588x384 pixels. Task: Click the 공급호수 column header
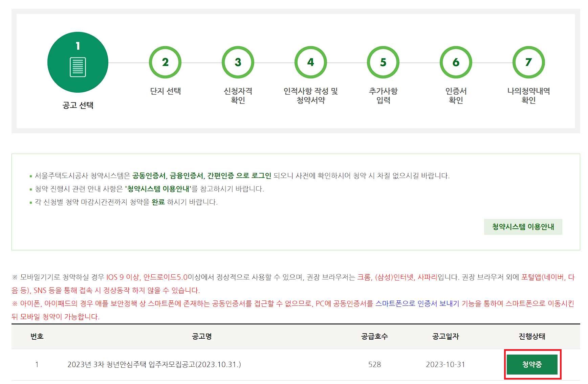click(374, 336)
